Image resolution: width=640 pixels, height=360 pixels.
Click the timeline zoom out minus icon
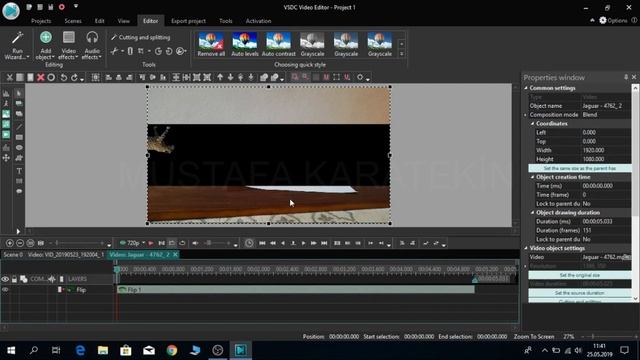pos(20,243)
